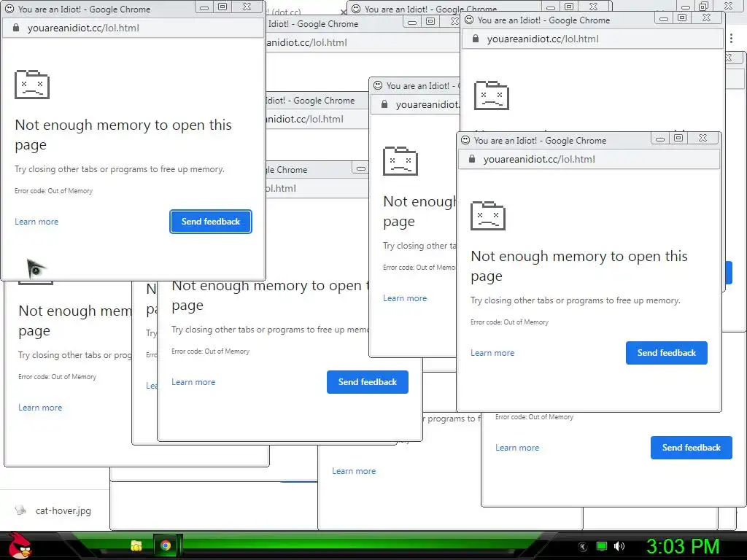
Task: Click top-left window title You are an Idiot!
Action: pyautogui.click(x=85, y=9)
